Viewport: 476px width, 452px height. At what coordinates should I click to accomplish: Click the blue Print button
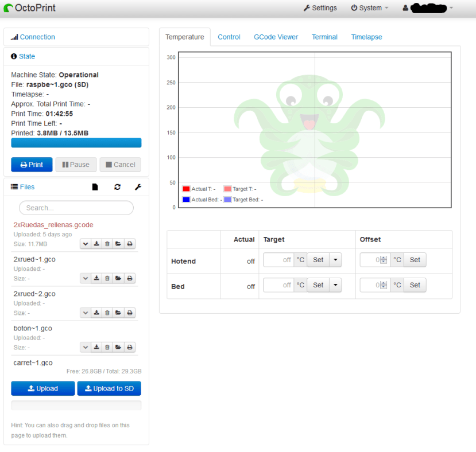coord(32,165)
